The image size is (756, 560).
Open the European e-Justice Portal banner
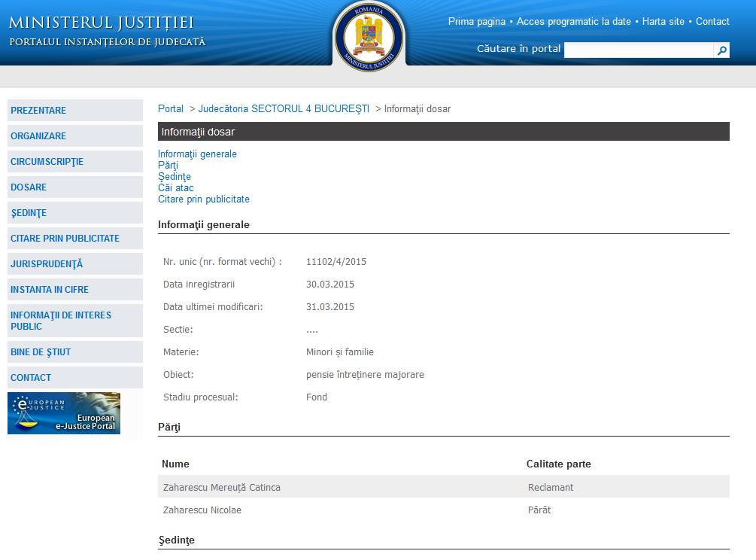(x=64, y=413)
